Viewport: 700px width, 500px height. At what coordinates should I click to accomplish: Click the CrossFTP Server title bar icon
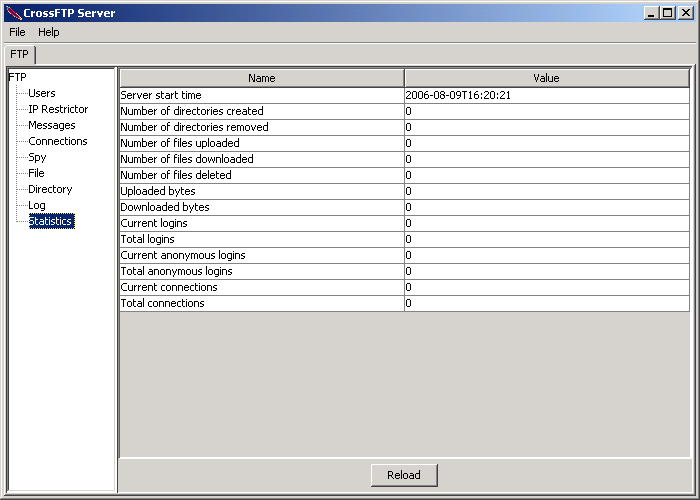(x=14, y=13)
